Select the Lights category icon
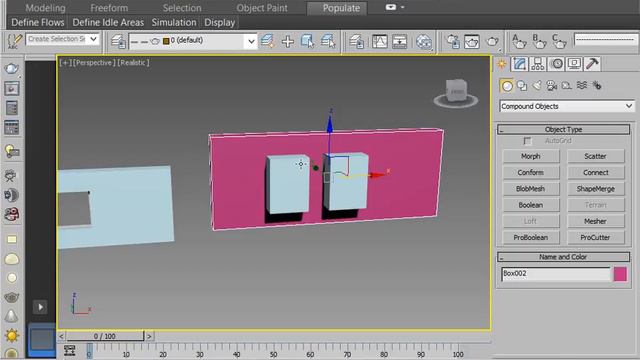The height and width of the screenshot is (360, 640). point(537,85)
